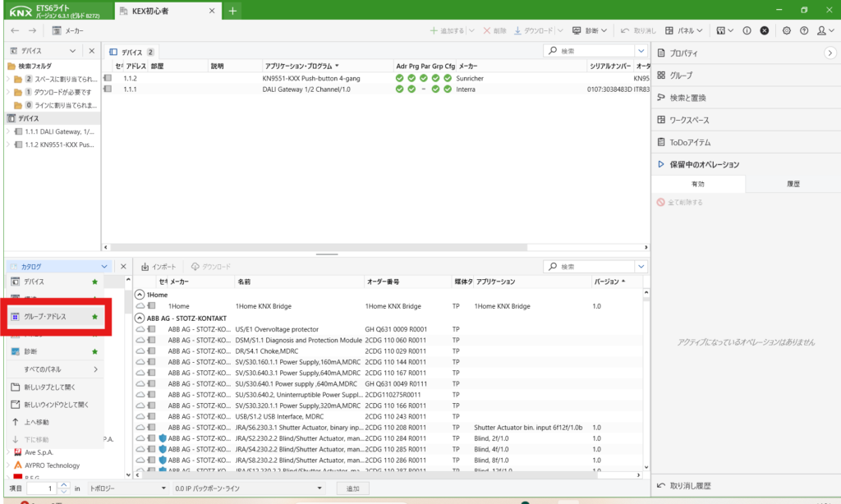
Task: Switch to the 履歴 history tab
Action: 793,184
